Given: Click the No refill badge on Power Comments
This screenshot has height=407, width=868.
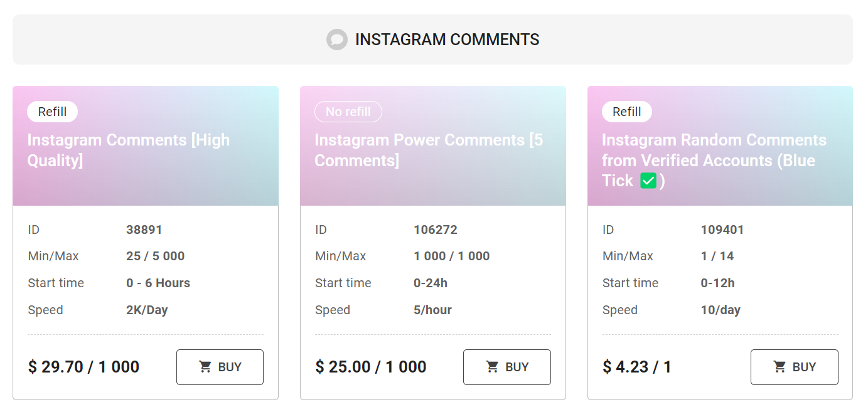Looking at the screenshot, I should pos(348,112).
